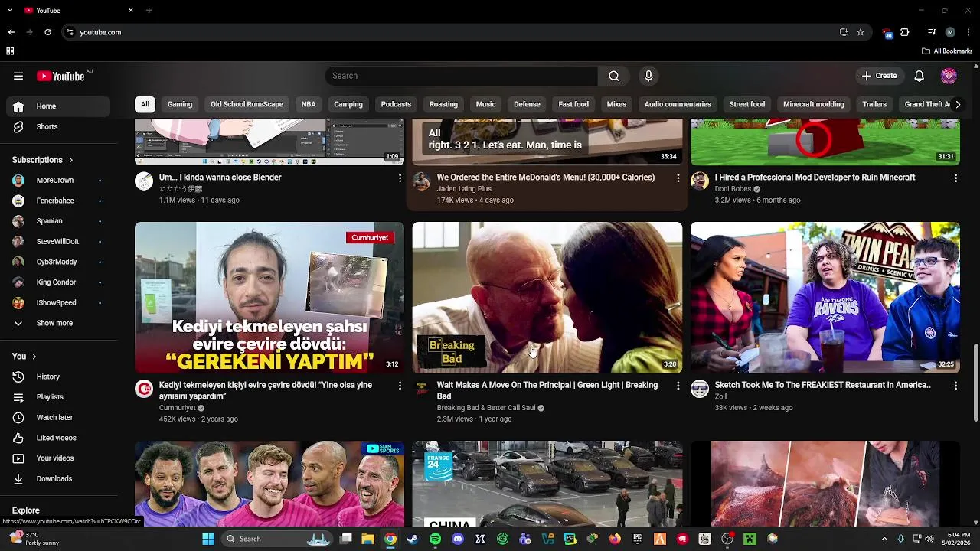
Task: Open options for the Kediyi tekmeleyen video
Action: [x=400, y=386]
